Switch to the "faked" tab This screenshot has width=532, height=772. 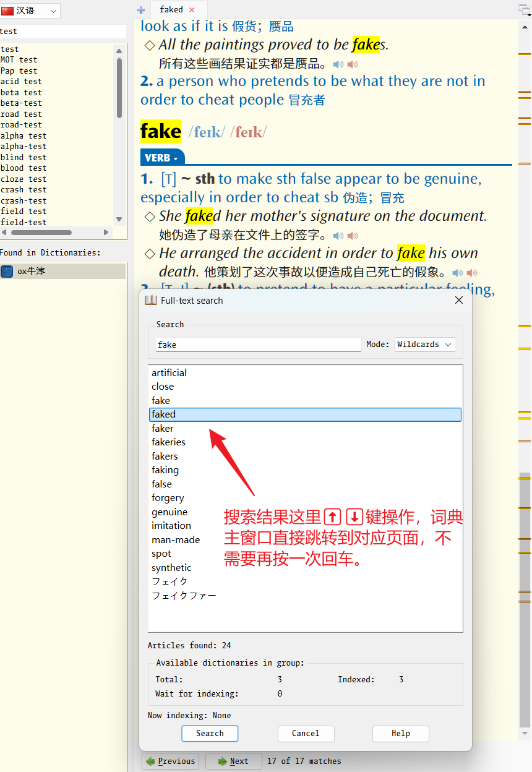pyautogui.click(x=171, y=10)
